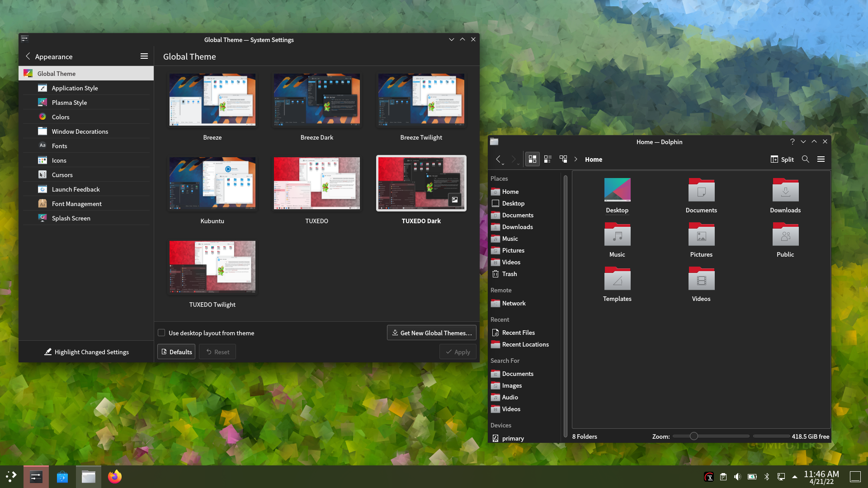The height and width of the screenshot is (488, 868).
Task: Toggle Highlight Changed Settings
Action: [86, 352]
